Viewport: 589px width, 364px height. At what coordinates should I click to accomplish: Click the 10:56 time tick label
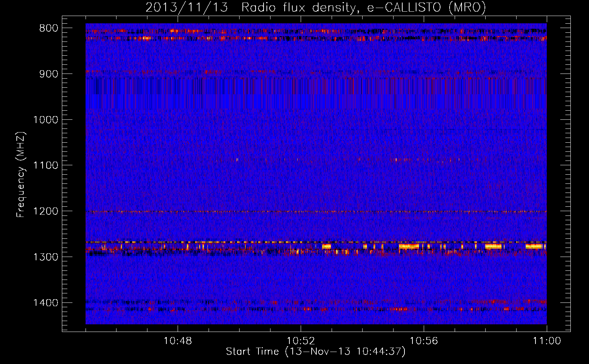click(424, 341)
